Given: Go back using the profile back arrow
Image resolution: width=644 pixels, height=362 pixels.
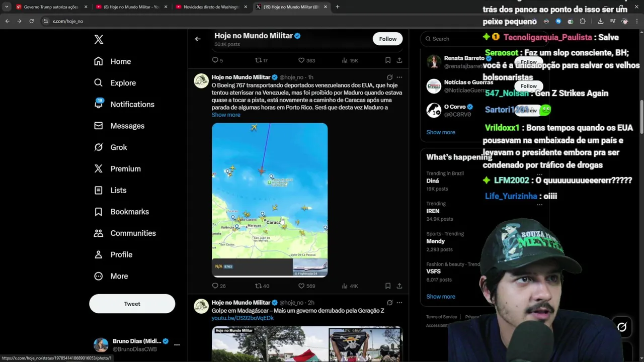Looking at the screenshot, I should click(x=198, y=39).
